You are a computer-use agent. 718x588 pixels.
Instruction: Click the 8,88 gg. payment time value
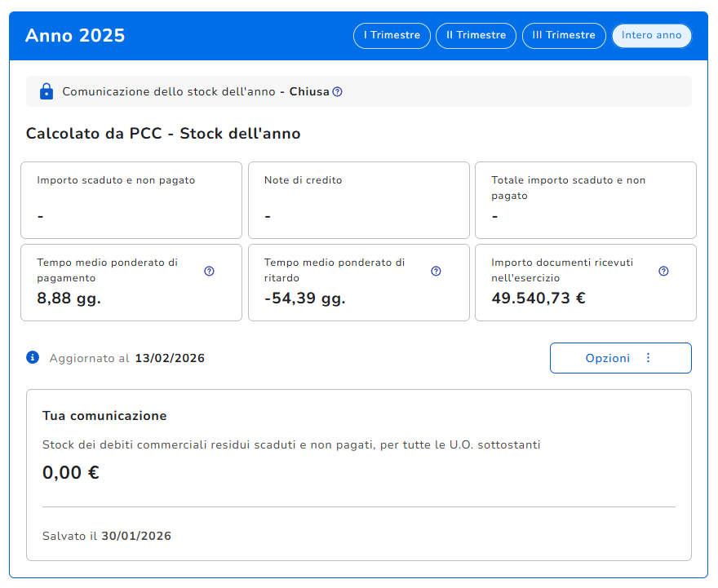[69, 298]
